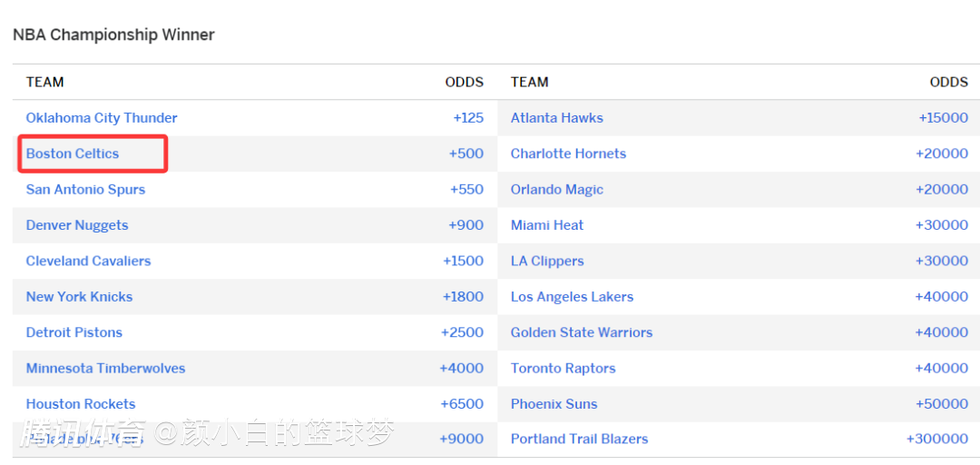Image resolution: width=980 pixels, height=465 pixels.
Task: Click the highlighted Boston Celtics link
Action: coord(73,153)
